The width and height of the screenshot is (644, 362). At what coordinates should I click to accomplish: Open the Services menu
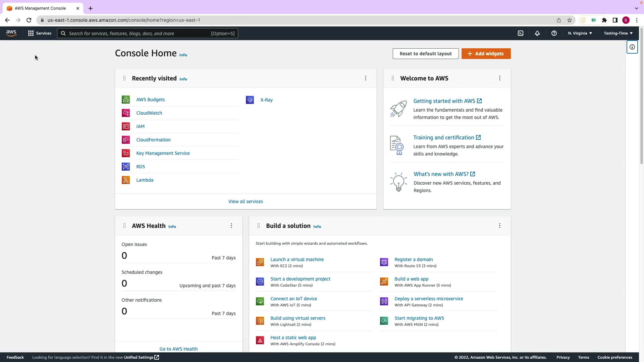coord(40,33)
